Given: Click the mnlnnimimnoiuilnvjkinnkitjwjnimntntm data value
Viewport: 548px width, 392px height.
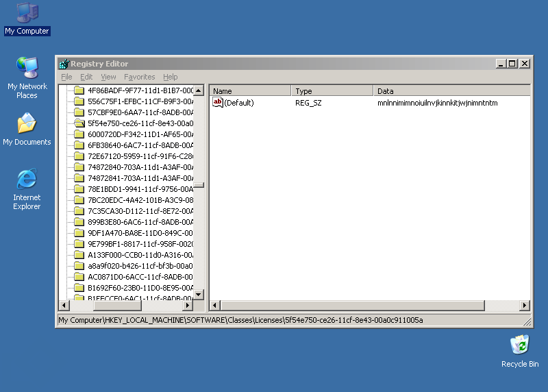Looking at the screenshot, I should click(437, 103).
